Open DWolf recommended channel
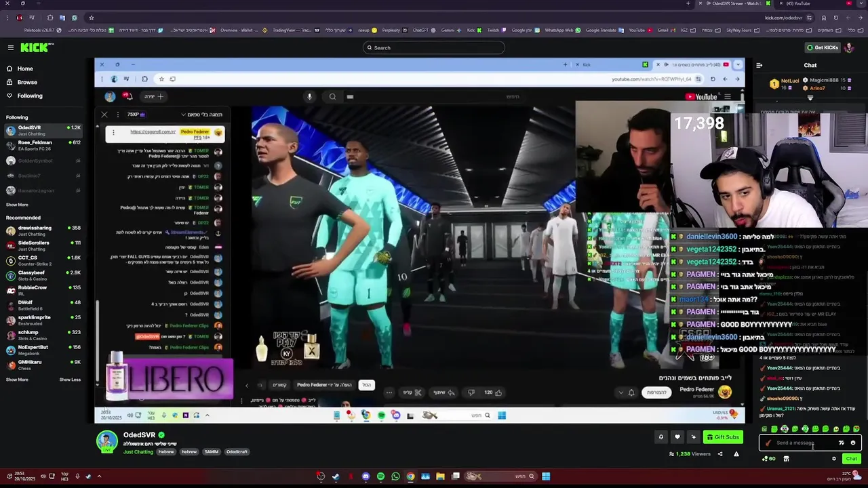 point(43,305)
